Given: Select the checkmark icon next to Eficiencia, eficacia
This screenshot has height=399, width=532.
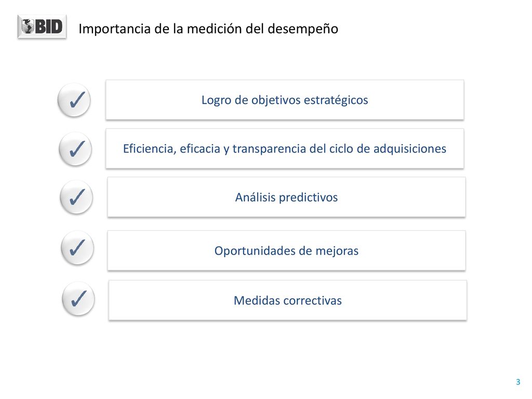Looking at the screenshot, I should 75,149.
